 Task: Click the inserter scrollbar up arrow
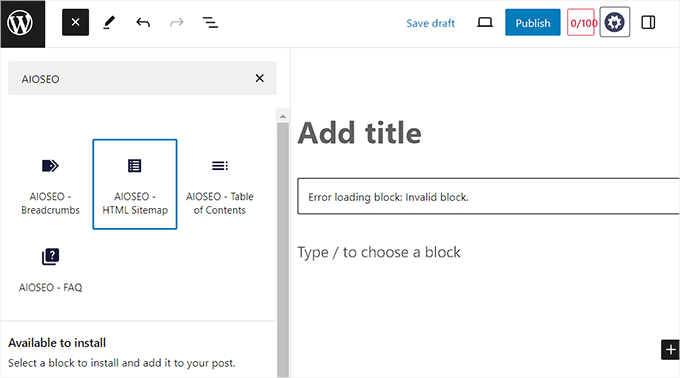pyautogui.click(x=283, y=116)
